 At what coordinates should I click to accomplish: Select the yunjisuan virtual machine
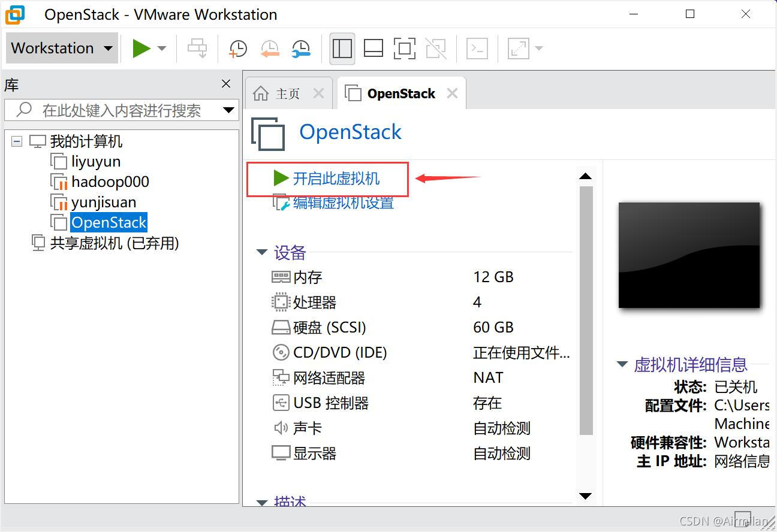tap(104, 202)
